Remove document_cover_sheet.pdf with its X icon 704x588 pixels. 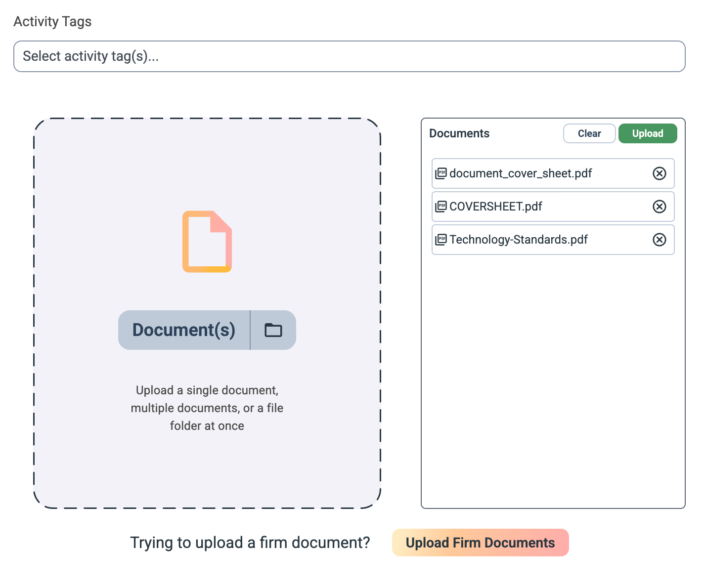(660, 173)
